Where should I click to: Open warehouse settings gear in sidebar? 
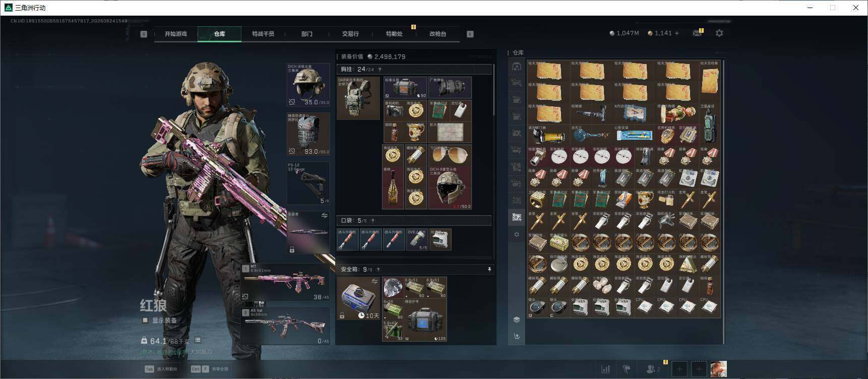pos(517,234)
